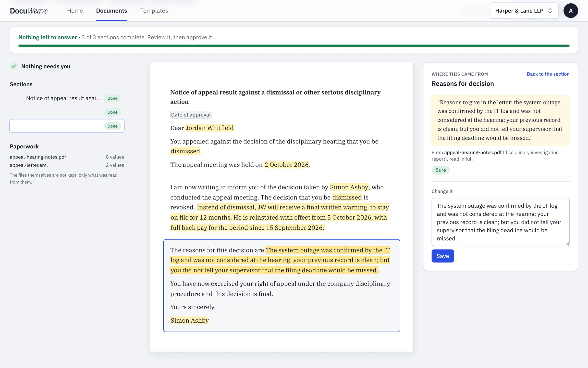Open appeal-hearing-notes.pdf in Paperwork list

pos(38,157)
